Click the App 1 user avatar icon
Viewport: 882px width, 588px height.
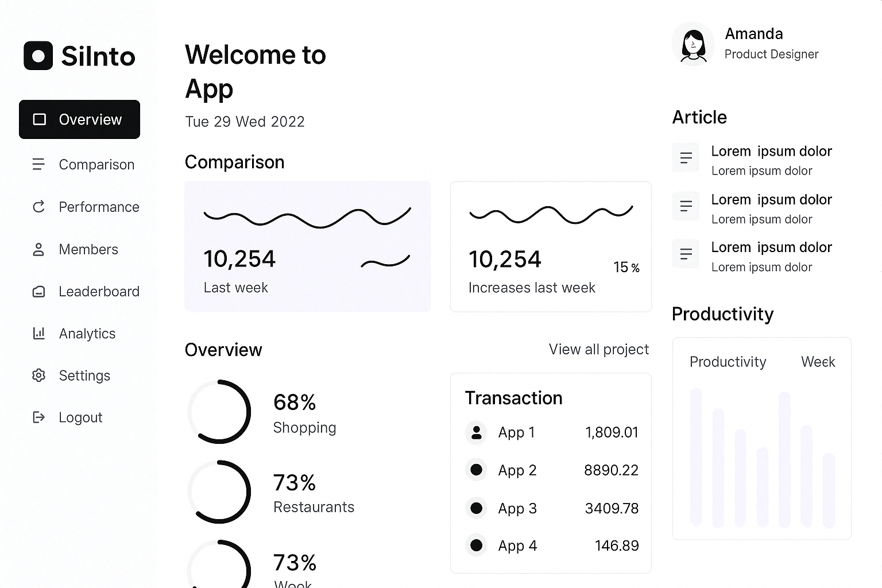(476, 432)
